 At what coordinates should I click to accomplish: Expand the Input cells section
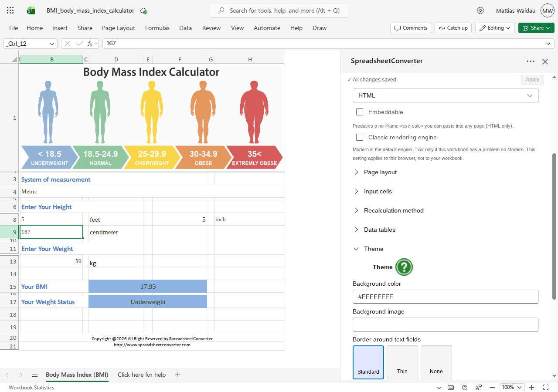coord(446,191)
